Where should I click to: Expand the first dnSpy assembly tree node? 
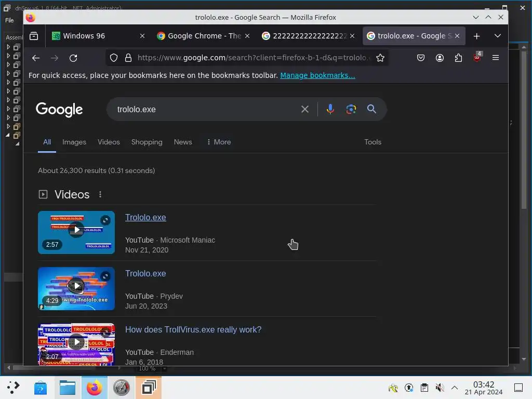(x=8, y=47)
